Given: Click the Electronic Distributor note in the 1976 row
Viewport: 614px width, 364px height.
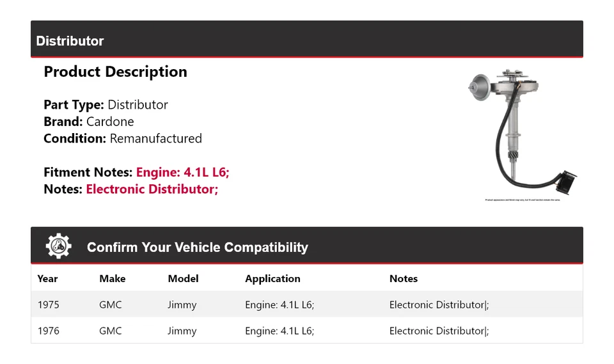Looking at the screenshot, I should pos(439,331).
